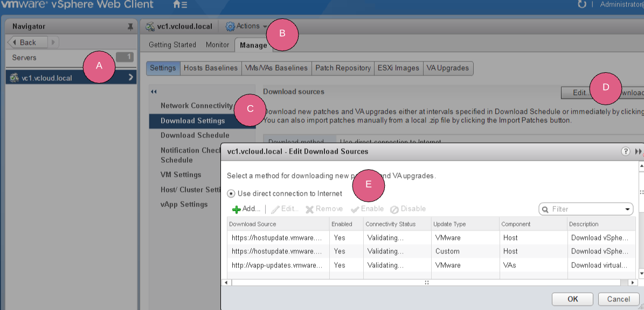
Task: Open the ESXi Images tab
Action: [398, 68]
